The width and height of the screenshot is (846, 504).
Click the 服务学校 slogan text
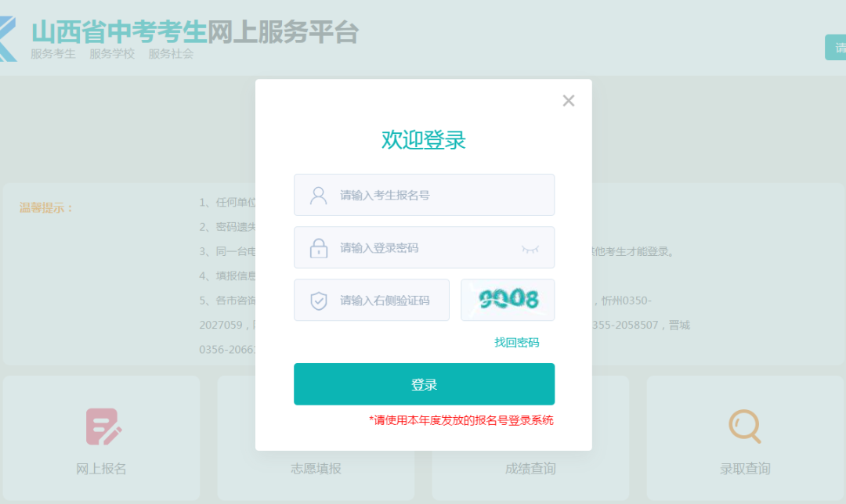coord(112,54)
